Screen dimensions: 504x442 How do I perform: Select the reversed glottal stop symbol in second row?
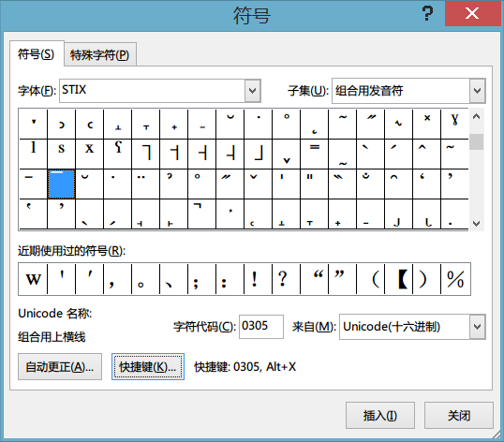click(x=118, y=154)
